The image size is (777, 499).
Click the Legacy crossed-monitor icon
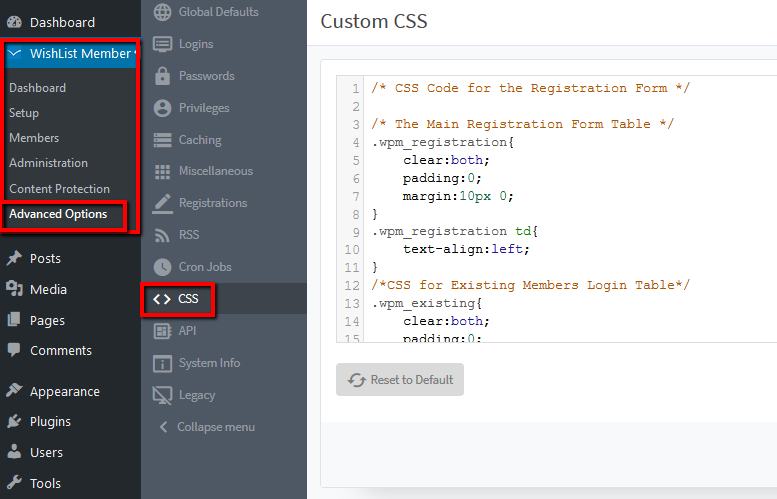(x=162, y=395)
